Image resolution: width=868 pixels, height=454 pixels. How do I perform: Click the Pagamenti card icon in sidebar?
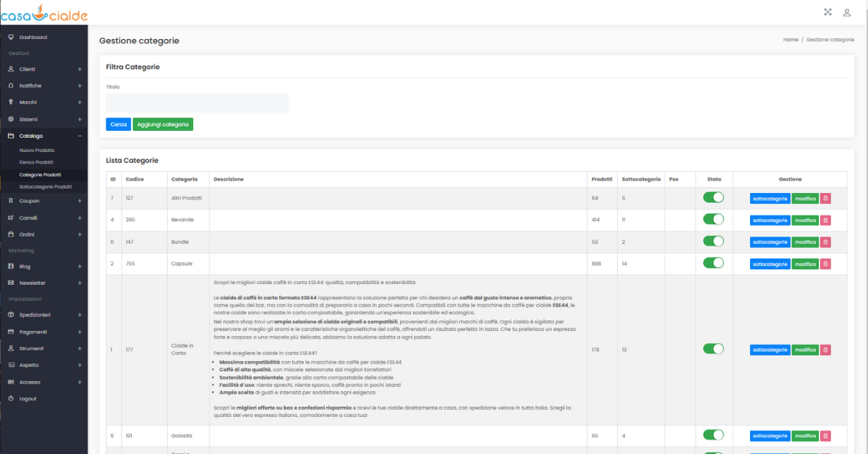pos(11,332)
